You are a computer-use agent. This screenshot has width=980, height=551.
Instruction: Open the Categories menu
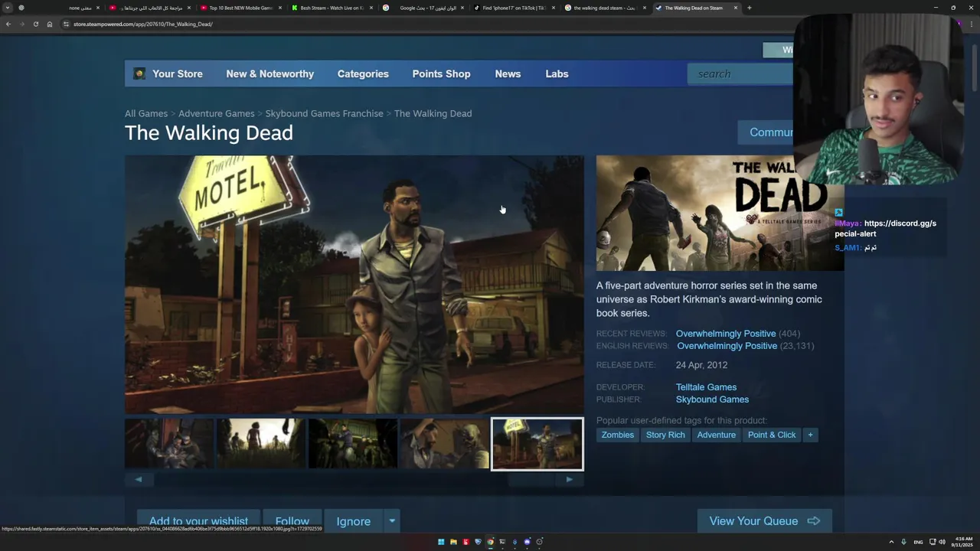coord(363,73)
